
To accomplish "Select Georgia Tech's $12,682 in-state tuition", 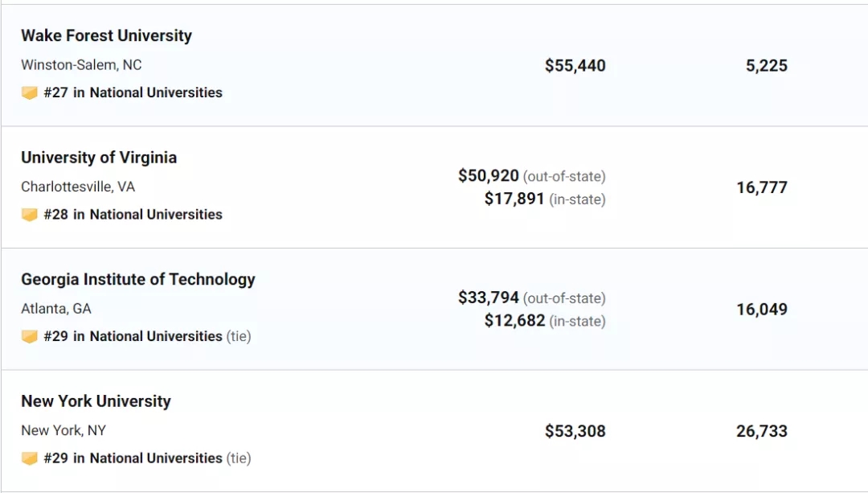I will (514, 320).
